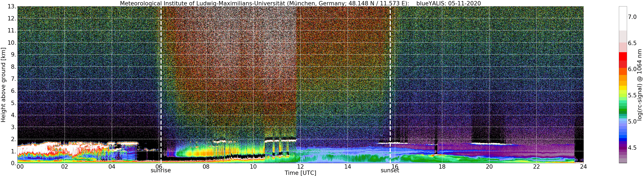
Task: Pick the white top segment of the colorbar
Action: (x=623, y=18)
